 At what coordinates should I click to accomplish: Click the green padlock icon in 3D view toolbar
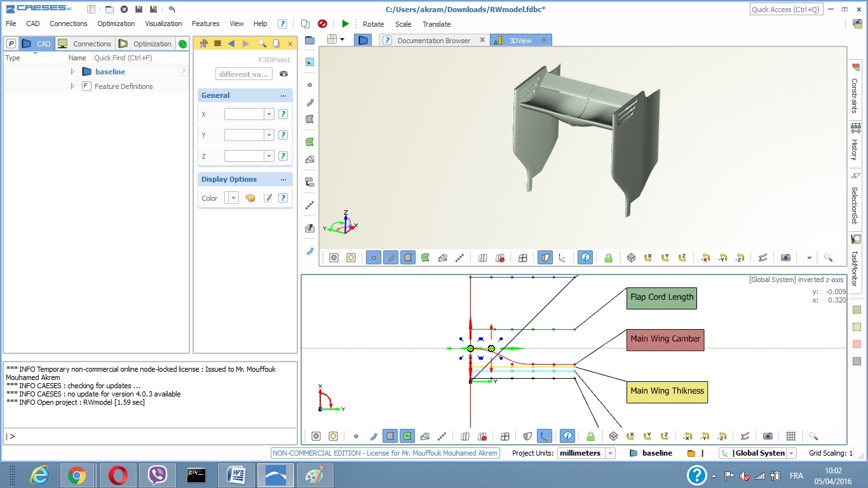(608, 257)
